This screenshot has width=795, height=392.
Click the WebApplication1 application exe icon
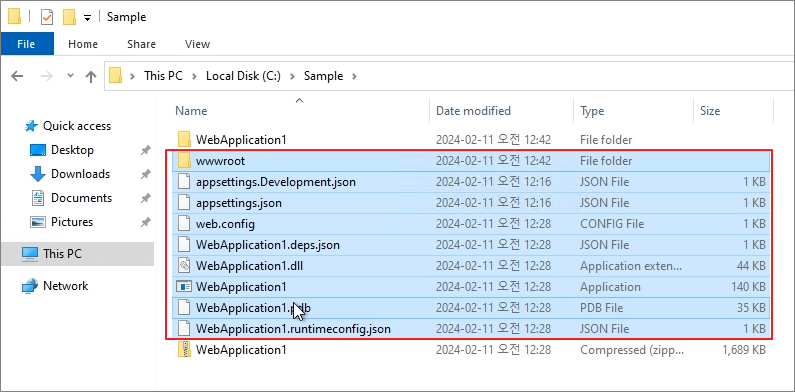(184, 287)
